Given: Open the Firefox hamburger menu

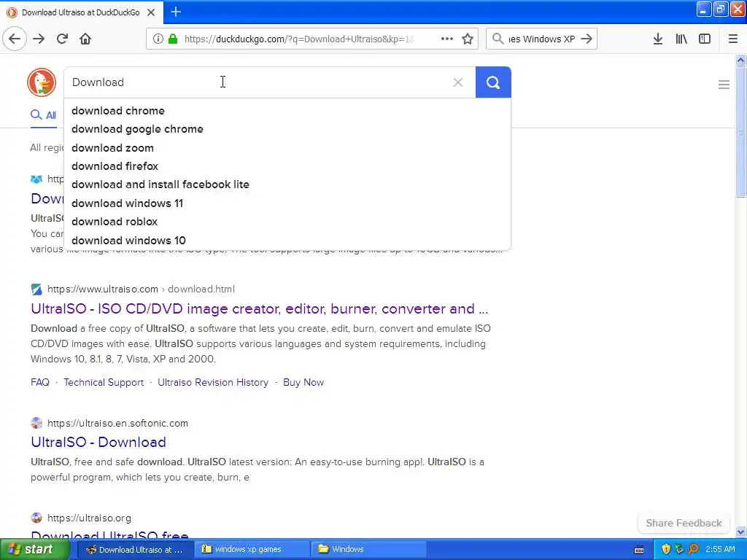Looking at the screenshot, I should (732, 39).
